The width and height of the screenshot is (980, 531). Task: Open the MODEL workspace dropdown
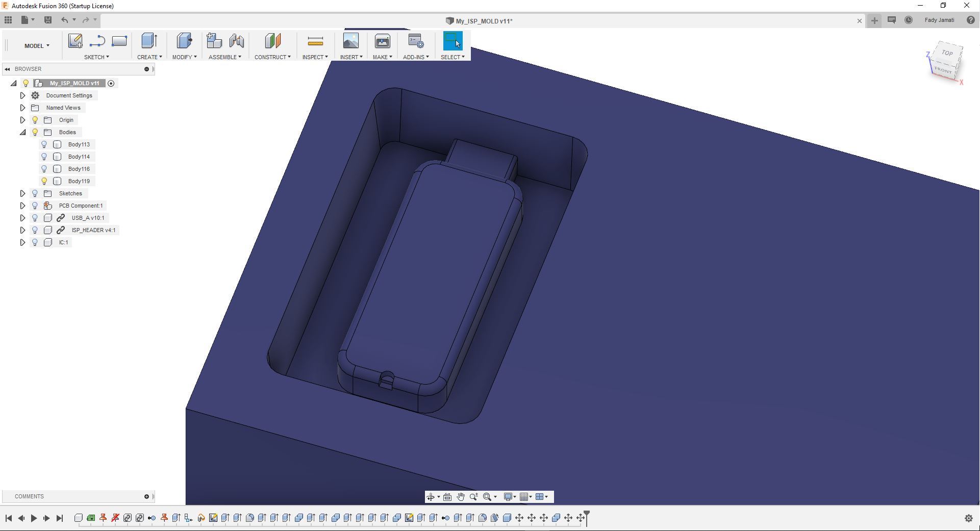point(37,46)
